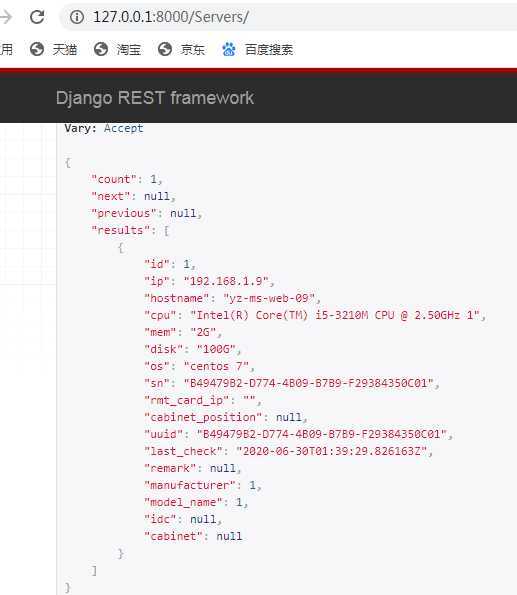Click the hostname value yz-ms-web-09
Viewport: 517px width, 595px height.
(x=269, y=298)
